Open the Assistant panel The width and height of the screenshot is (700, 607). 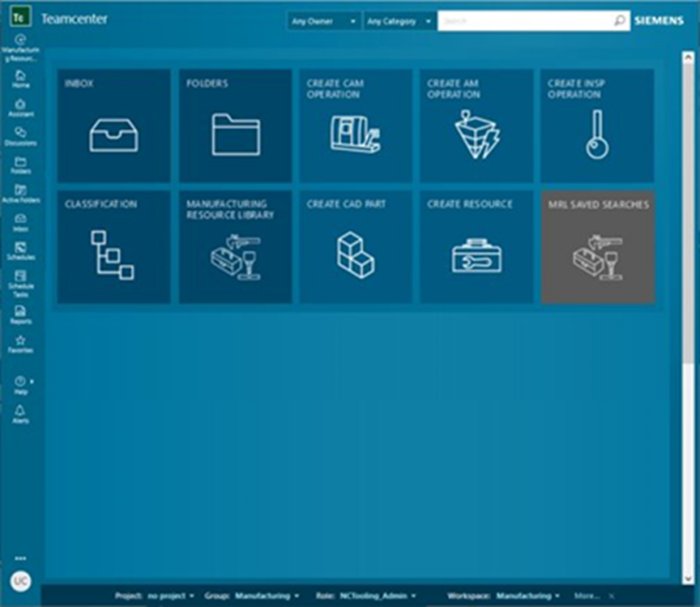click(21, 107)
